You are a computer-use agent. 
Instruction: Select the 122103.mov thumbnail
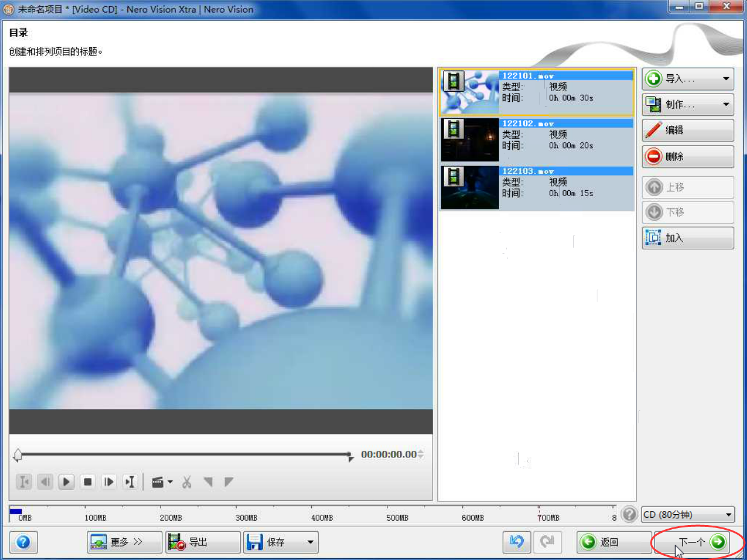tap(470, 188)
